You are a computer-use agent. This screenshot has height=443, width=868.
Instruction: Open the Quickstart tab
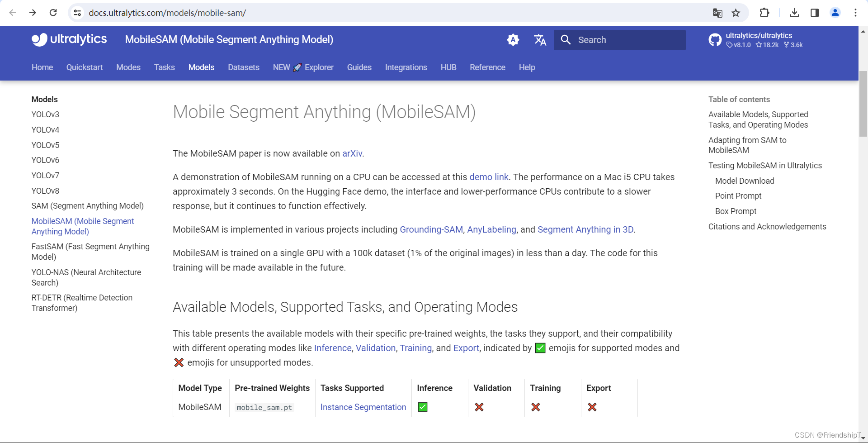click(85, 67)
